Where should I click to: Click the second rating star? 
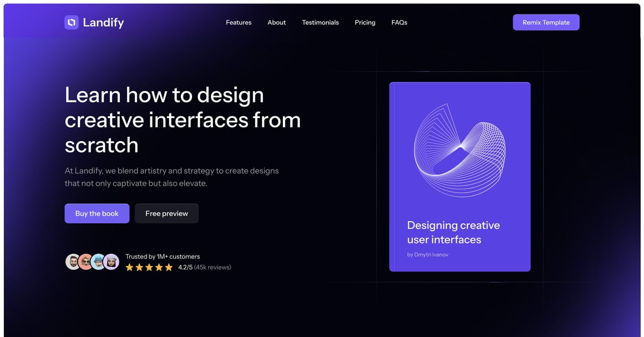139,267
